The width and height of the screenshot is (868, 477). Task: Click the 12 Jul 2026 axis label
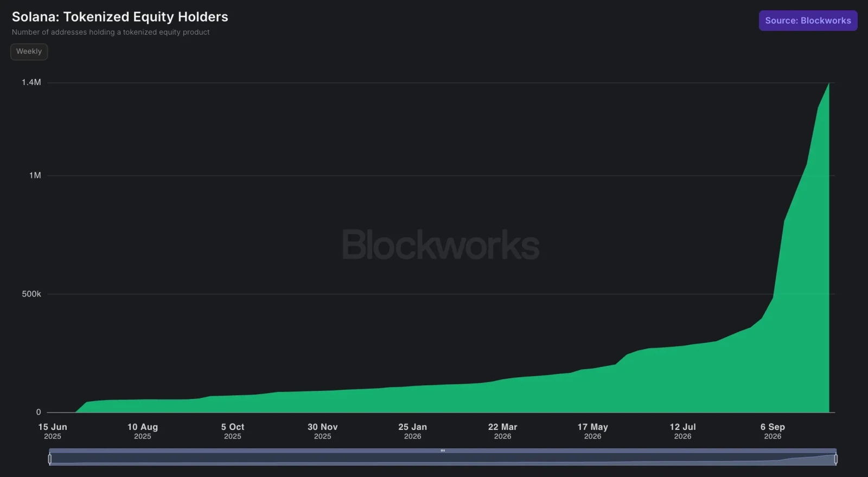pos(683,431)
